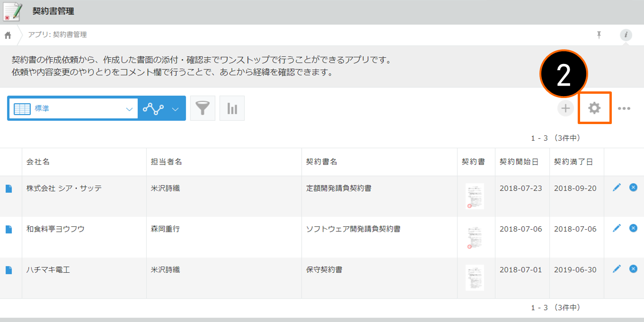This screenshot has width=644, height=322.
Task: Edit the 株式会社 シア・サッテ record pencil
Action: coord(617,188)
